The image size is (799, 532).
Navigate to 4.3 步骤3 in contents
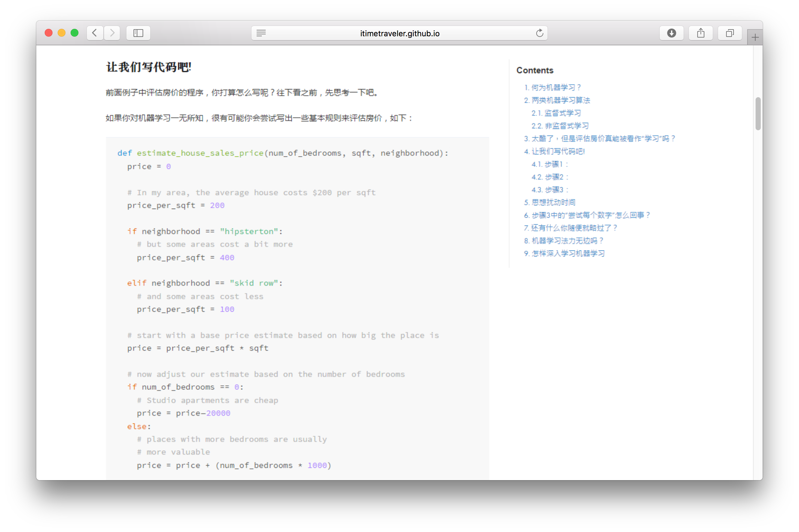[x=549, y=190]
